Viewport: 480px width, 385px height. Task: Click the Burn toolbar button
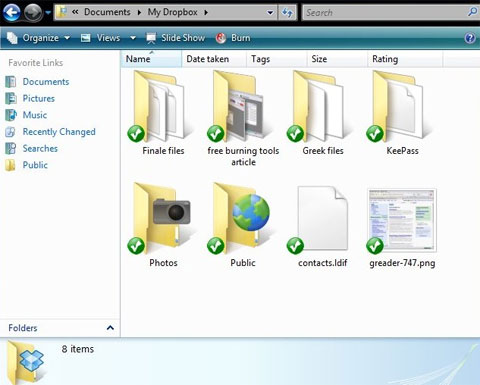(233, 38)
